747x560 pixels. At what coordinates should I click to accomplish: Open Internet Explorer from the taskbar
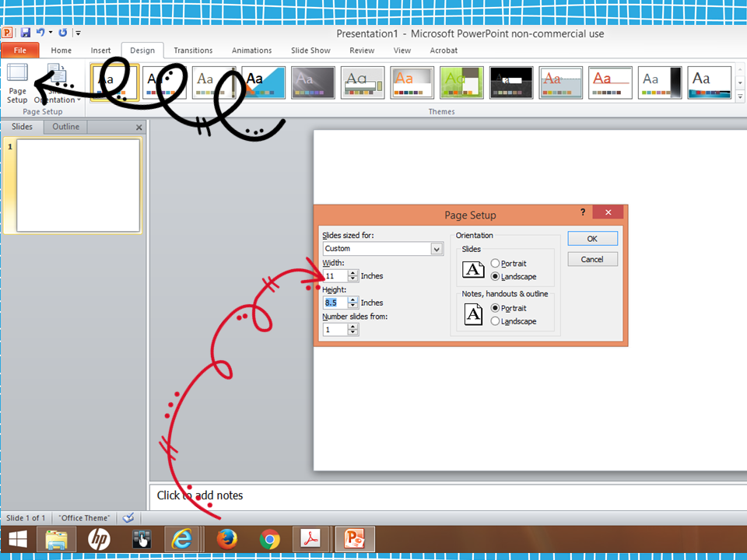182,540
